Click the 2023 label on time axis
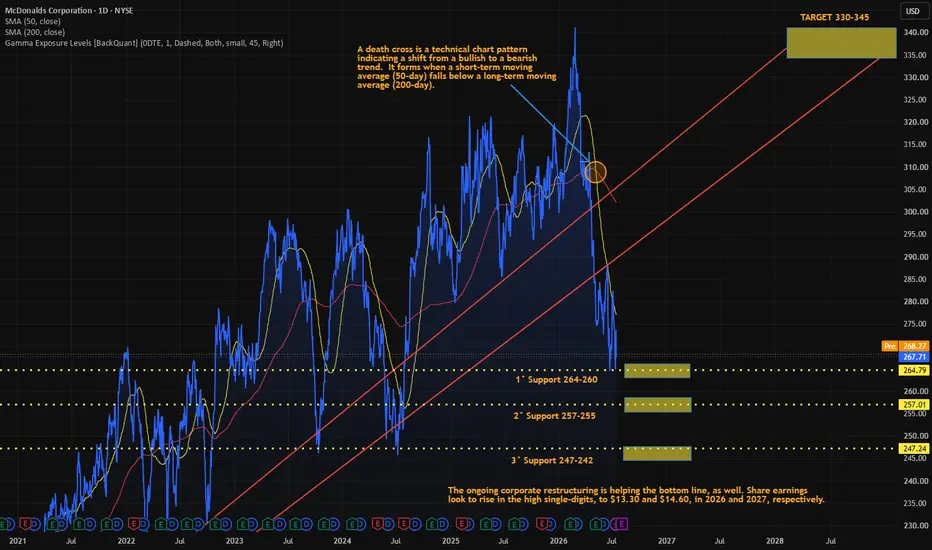Image resolution: width=932 pixels, height=550 pixels. pyautogui.click(x=234, y=540)
